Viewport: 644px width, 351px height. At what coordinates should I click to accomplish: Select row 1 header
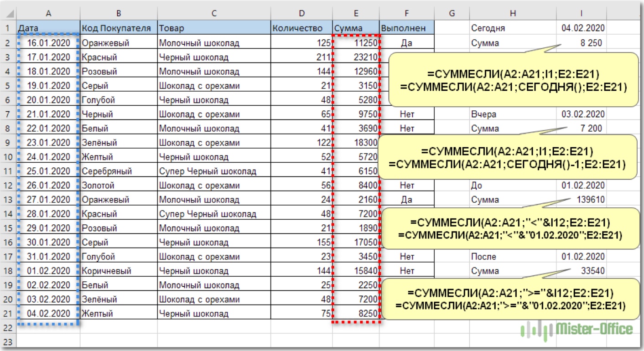8,28
